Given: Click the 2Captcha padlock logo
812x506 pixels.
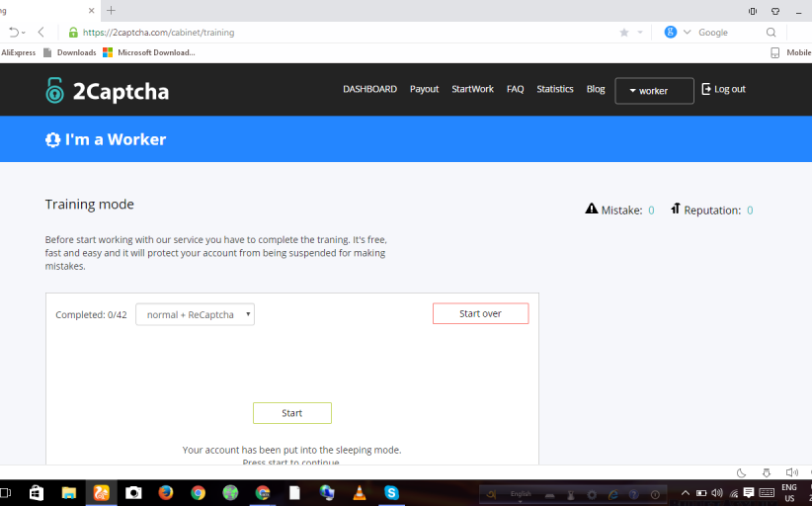Looking at the screenshot, I should (54, 91).
